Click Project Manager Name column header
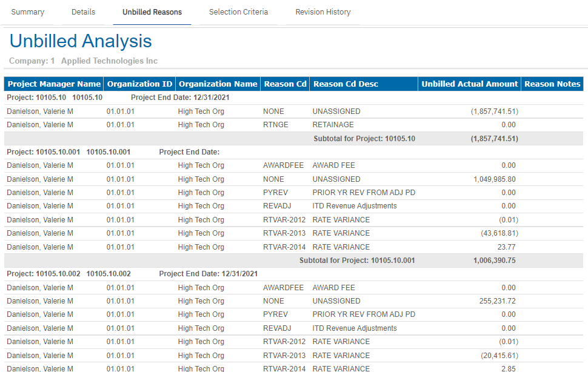This screenshot has height=372, width=588. click(54, 84)
